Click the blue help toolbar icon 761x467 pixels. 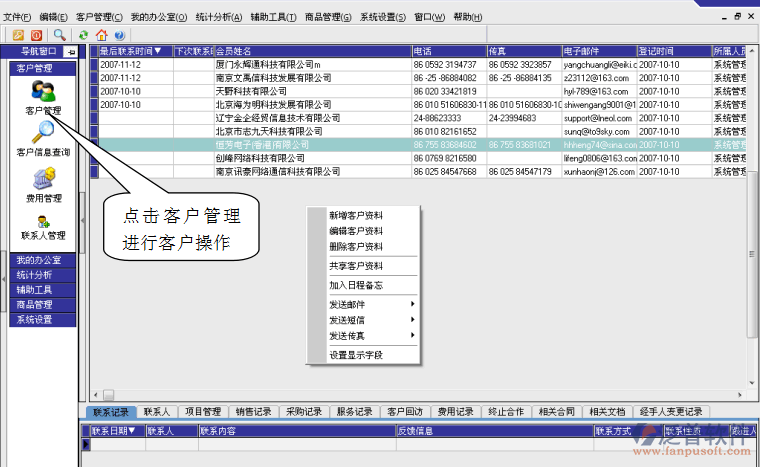119,35
